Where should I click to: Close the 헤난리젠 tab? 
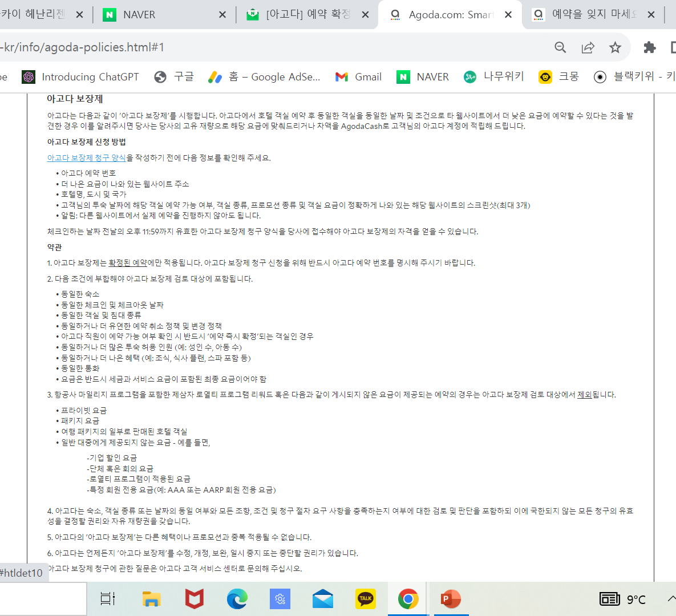[x=79, y=15]
